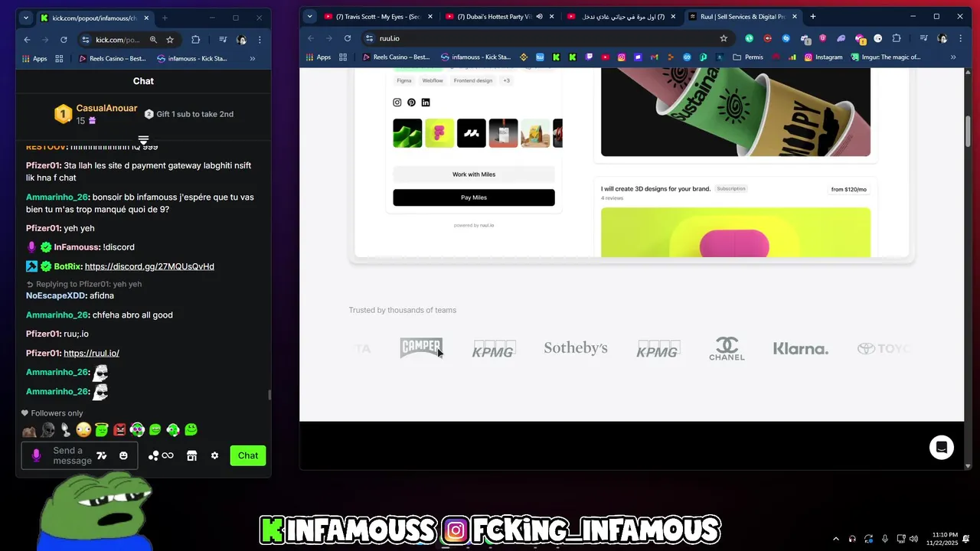Focus the Send a message input
This screenshot has height=551, width=980.
(x=72, y=455)
